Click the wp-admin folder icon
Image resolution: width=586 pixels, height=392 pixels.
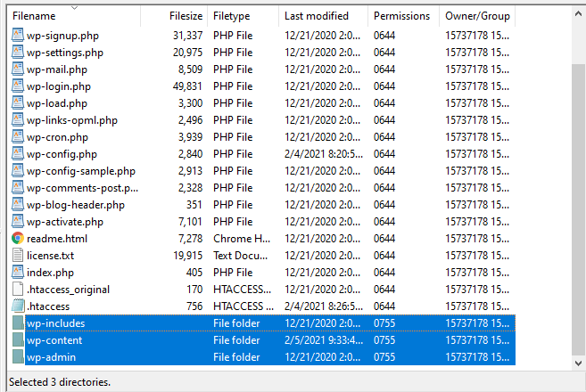coord(18,357)
